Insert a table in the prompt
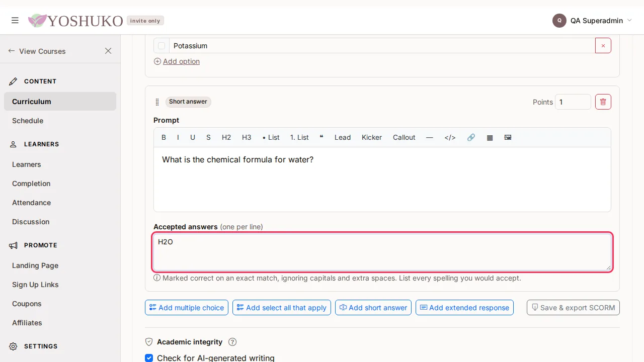The image size is (644, 362). pos(490,137)
